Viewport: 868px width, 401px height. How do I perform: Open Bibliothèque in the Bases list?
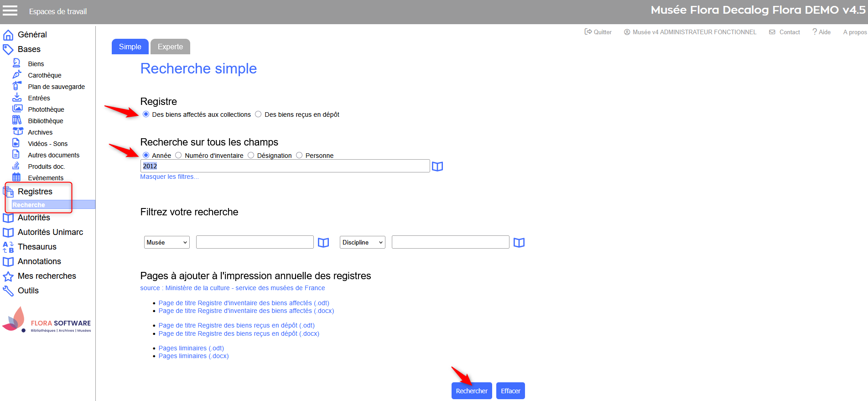[45, 121]
